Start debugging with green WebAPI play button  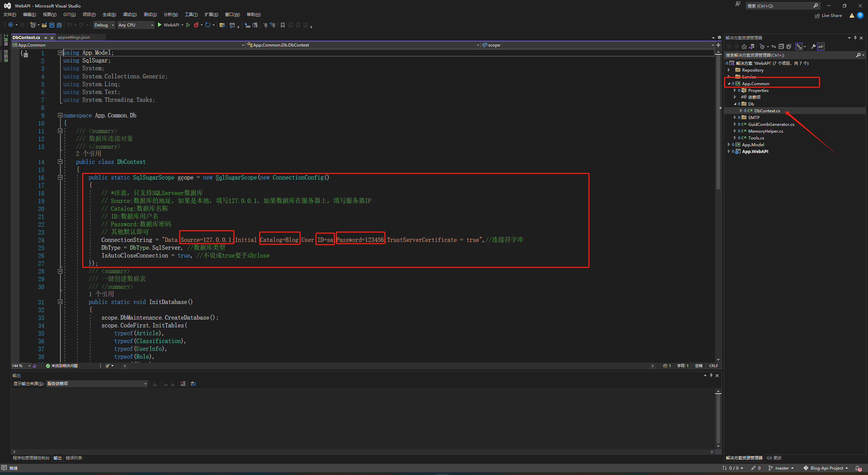[x=169, y=25]
